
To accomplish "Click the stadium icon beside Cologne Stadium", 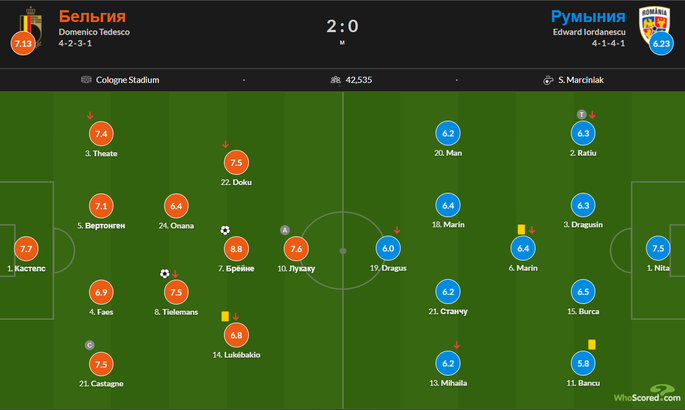I will [x=86, y=79].
